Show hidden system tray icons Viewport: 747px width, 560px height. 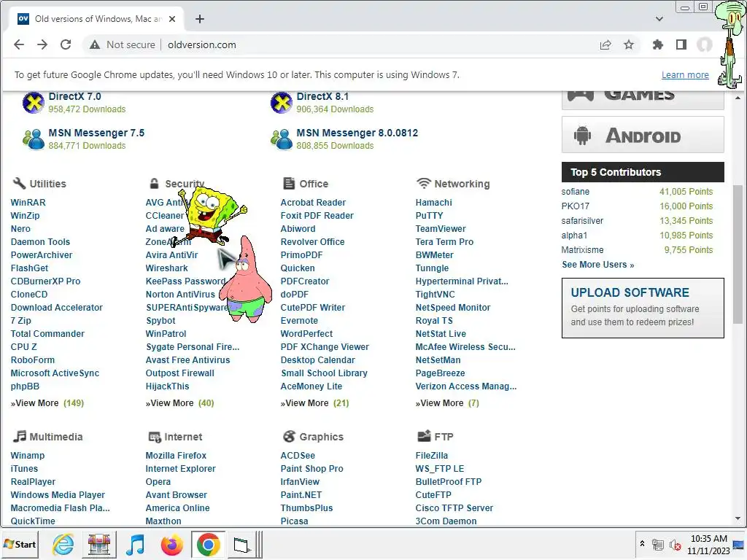[642, 543]
